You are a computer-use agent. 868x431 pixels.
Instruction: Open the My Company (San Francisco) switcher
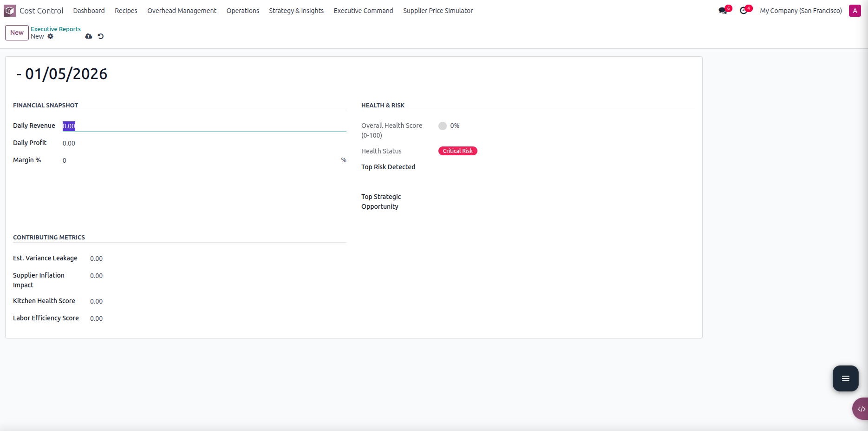[801, 11]
